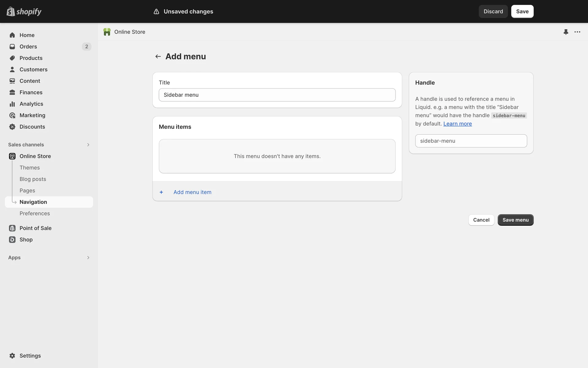Click the Save menu button
This screenshot has width=588, height=368.
tap(515, 220)
